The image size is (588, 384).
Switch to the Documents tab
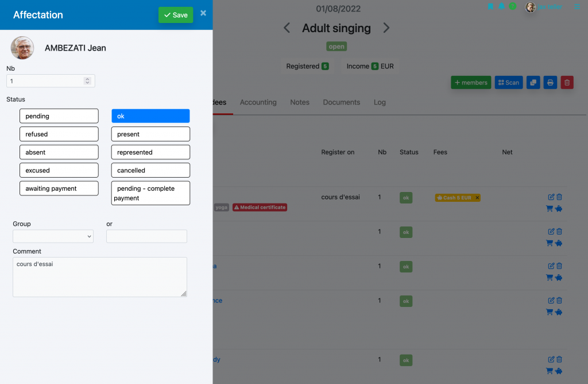[341, 102]
